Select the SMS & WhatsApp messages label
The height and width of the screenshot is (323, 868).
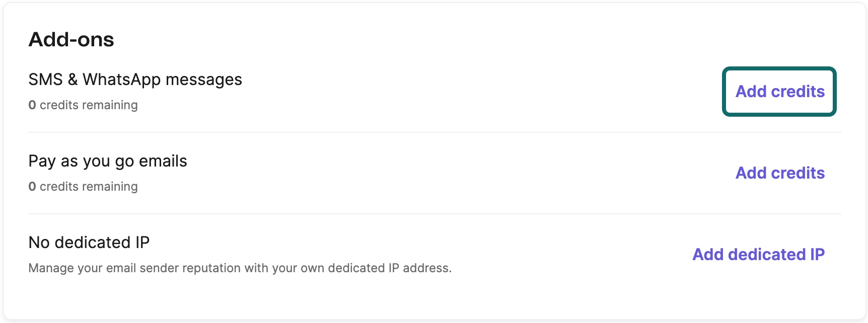(135, 79)
